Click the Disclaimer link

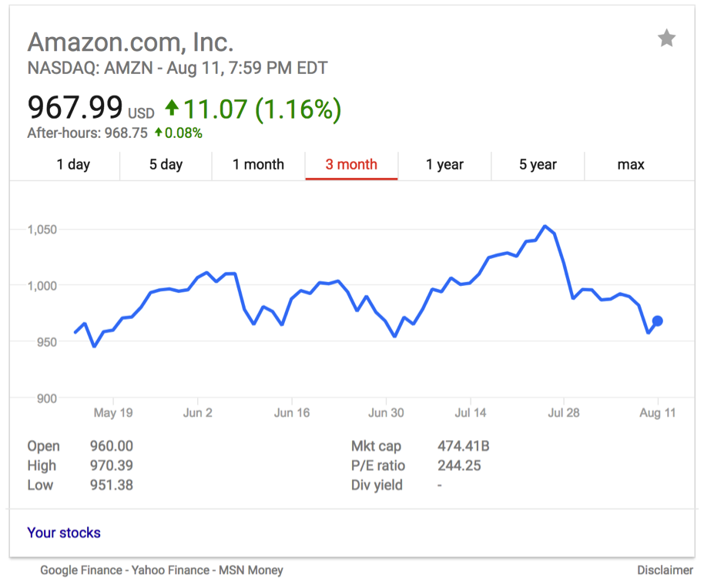pyautogui.click(x=665, y=570)
